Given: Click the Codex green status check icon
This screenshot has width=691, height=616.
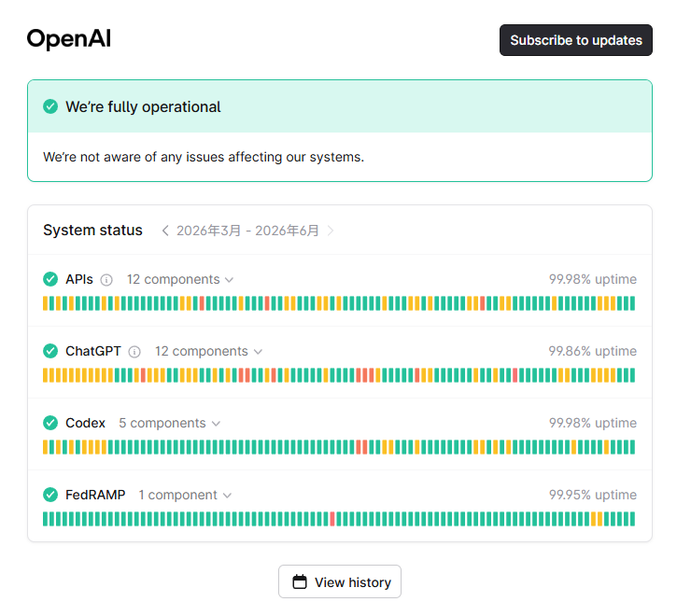Looking at the screenshot, I should (x=50, y=423).
